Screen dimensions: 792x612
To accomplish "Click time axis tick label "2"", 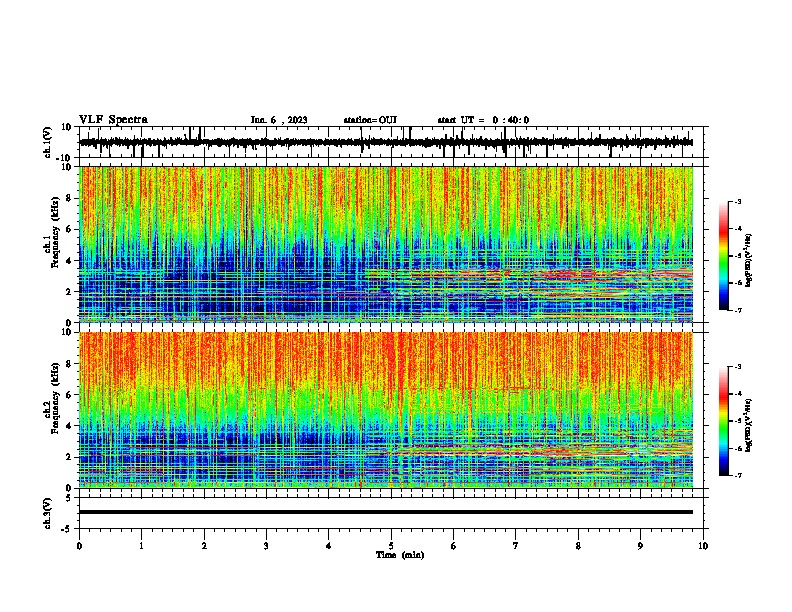I will point(204,546).
